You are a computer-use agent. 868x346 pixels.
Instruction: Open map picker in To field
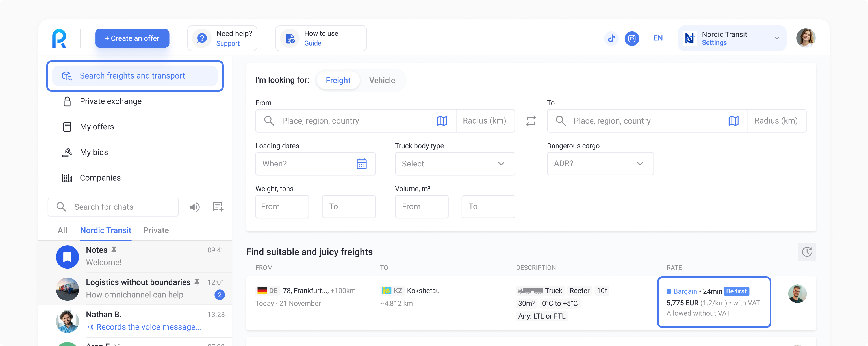733,121
